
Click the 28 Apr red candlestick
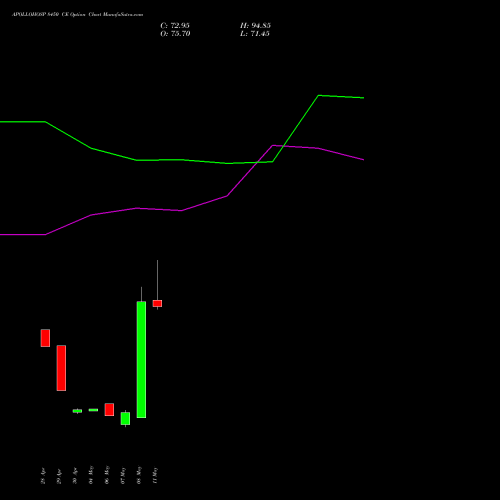(x=45, y=338)
